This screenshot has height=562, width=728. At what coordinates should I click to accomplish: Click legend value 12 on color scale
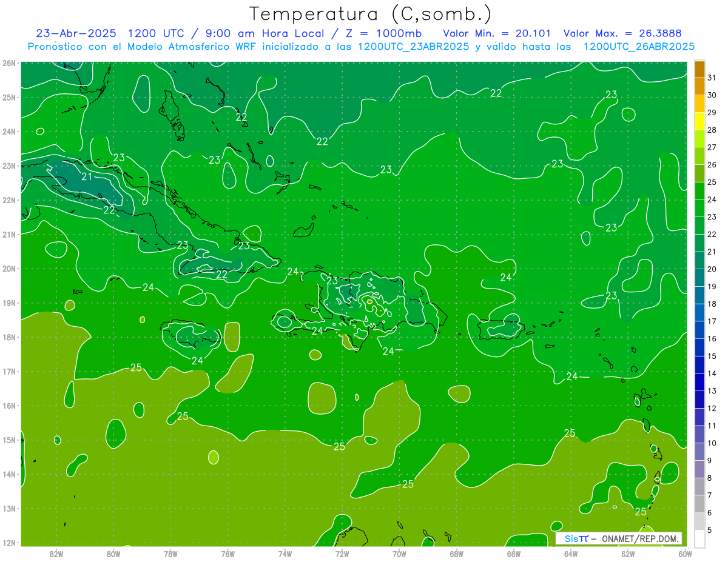click(712, 408)
